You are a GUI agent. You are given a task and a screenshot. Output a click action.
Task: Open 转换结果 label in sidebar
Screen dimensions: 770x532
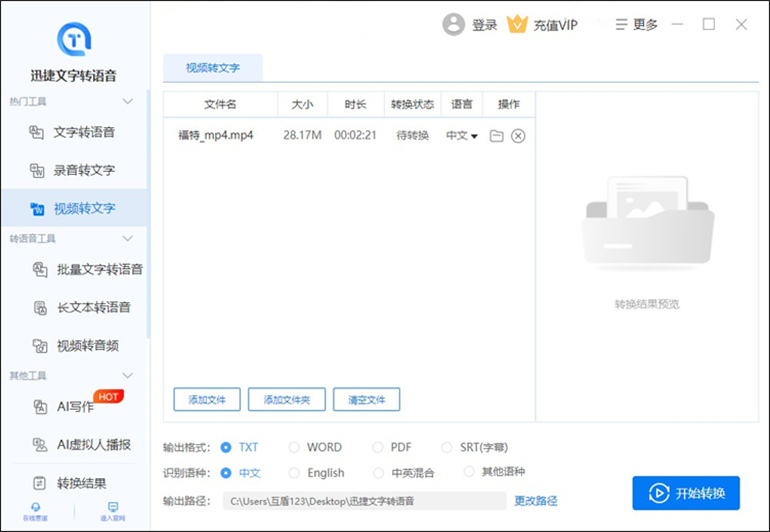[x=82, y=483]
